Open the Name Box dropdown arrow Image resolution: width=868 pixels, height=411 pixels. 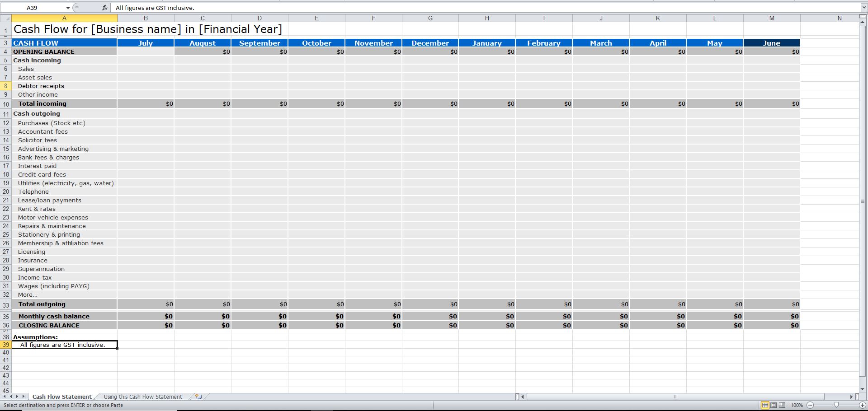click(x=68, y=8)
